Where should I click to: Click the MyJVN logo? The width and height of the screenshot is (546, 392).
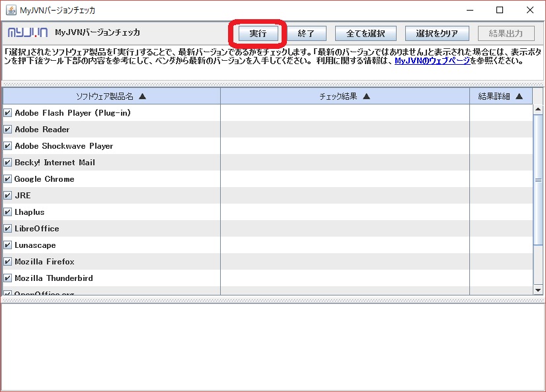pyautogui.click(x=28, y=33)
